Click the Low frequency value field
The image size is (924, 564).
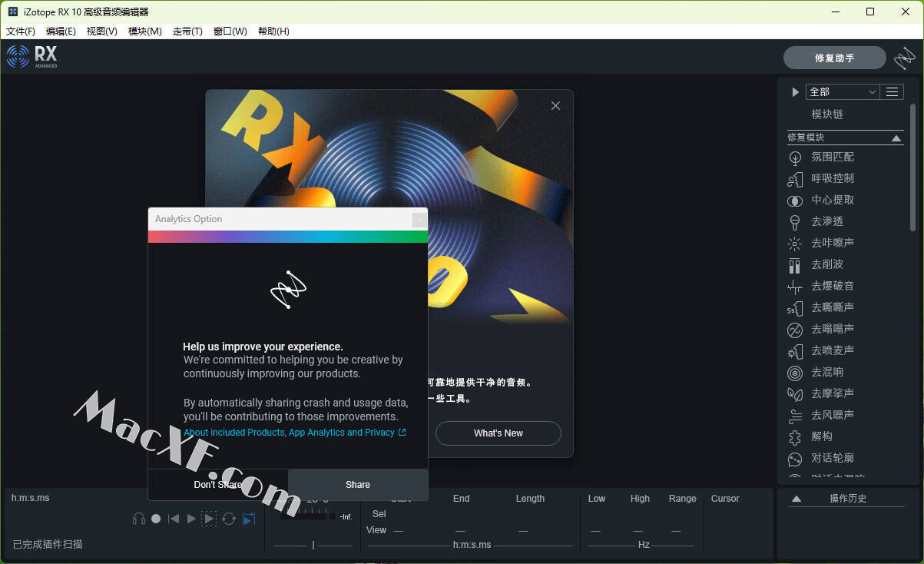tap(596, 530)
